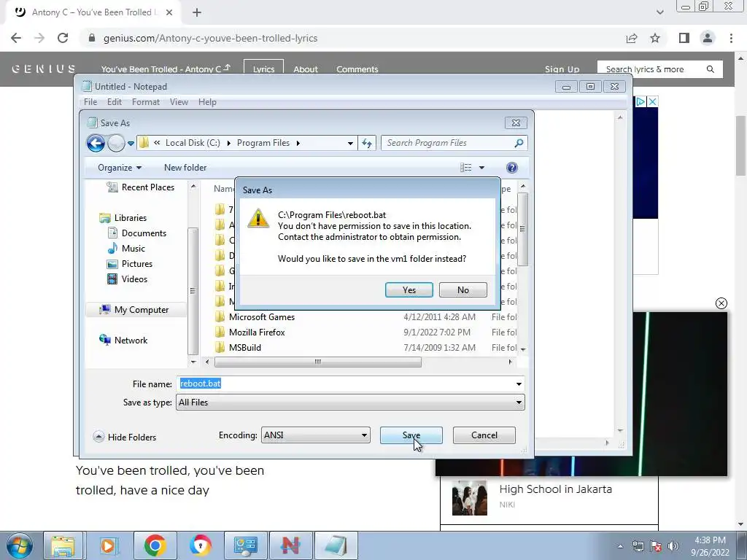Click New folder in the Save As toolbar
747x560 pixels.
coord(185,168)
